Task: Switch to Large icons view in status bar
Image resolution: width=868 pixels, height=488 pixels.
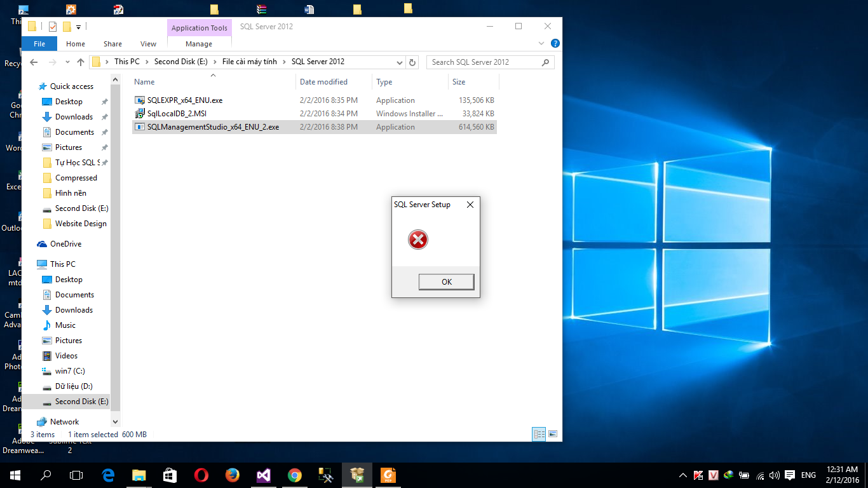Action: pyautogui.click(x=553, y=434)
